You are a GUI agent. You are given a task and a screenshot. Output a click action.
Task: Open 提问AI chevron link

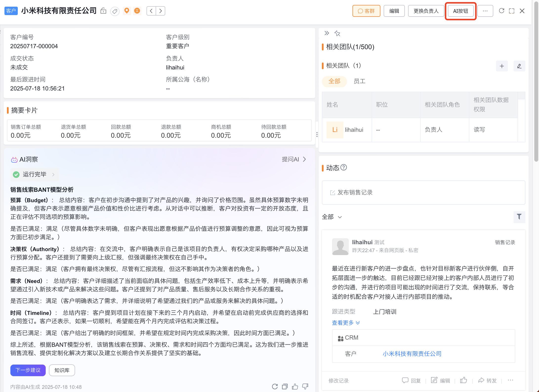(x=294, y=159)
